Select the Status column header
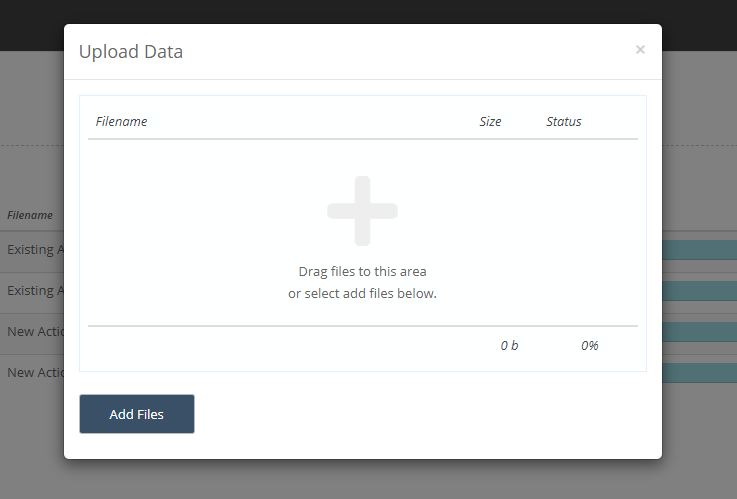The height and width of the screenshot is (499, 737). click(x=564, y=122)
